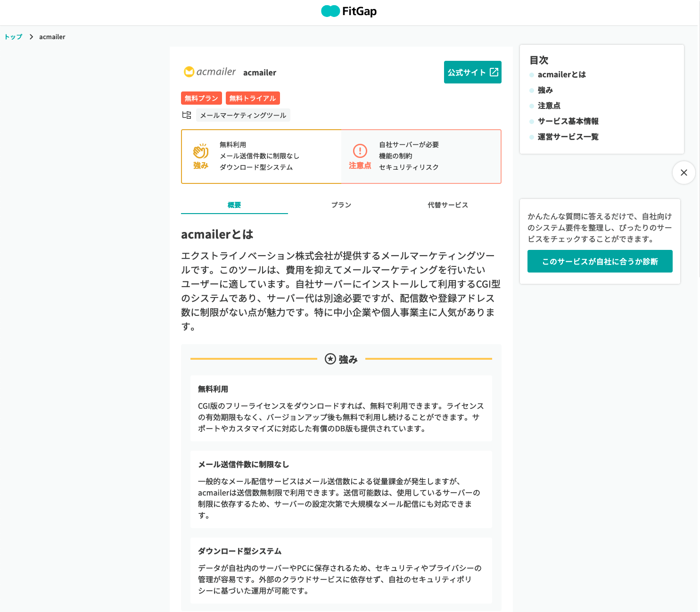The width and height of the screenshot is (700, 612).
Task: Open the 公式サイト official site button
Action: pyautogui.click(x=473, y=72)
